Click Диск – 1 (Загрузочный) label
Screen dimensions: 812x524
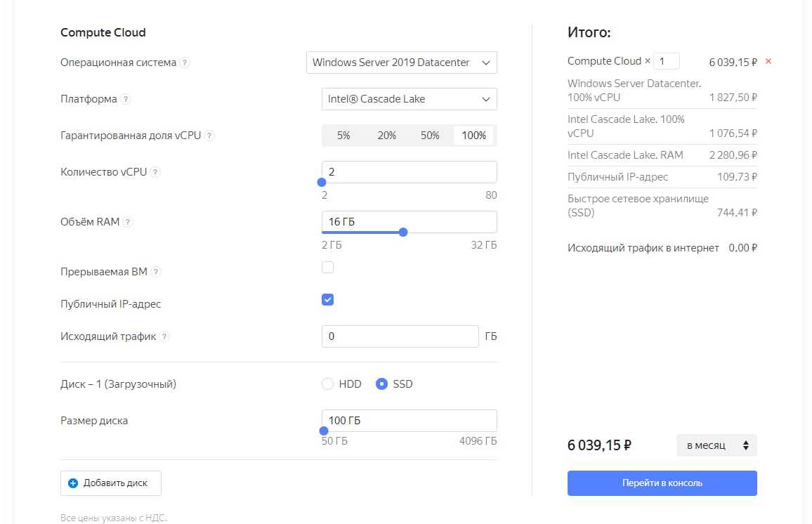118,384
